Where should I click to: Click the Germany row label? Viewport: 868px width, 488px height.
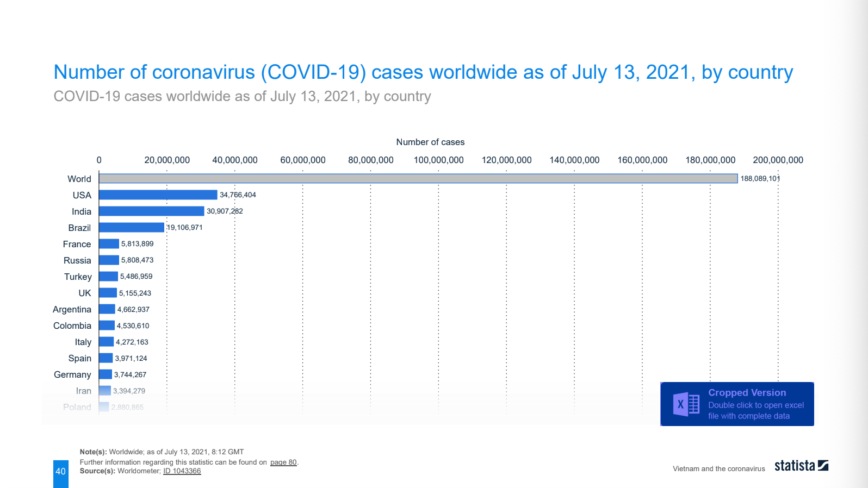tap(72, 375)
